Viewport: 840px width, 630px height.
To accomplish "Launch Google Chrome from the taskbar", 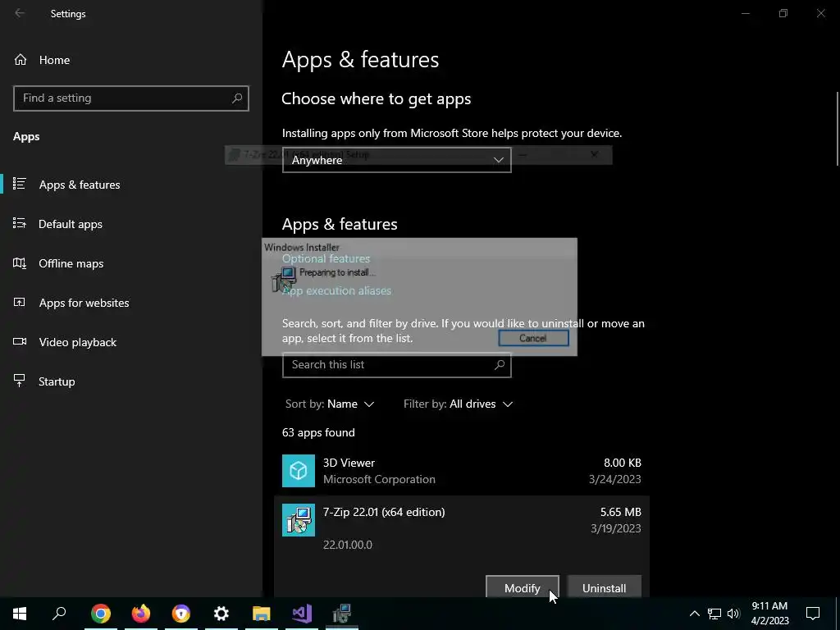I will [x=101, y=614].
